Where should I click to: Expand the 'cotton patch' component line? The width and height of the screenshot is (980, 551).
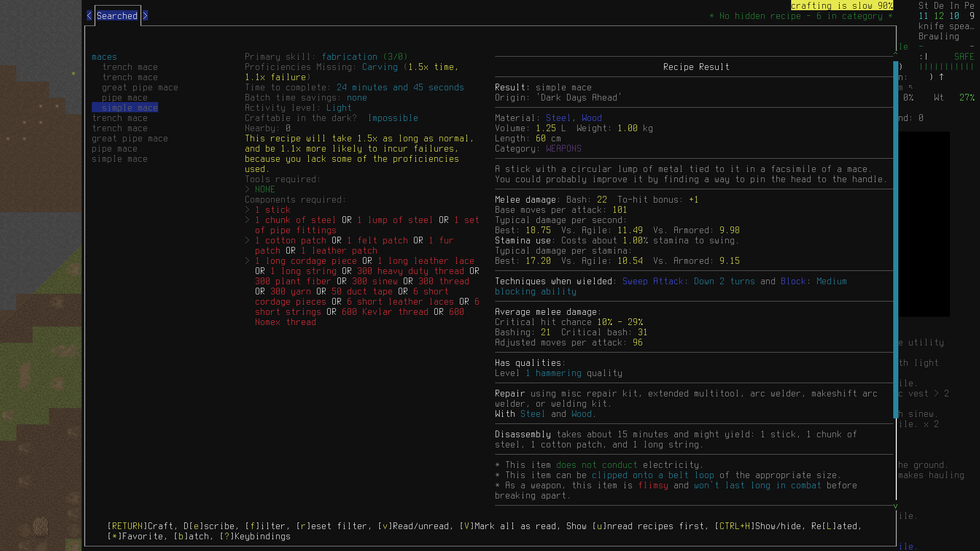[248, 240]
